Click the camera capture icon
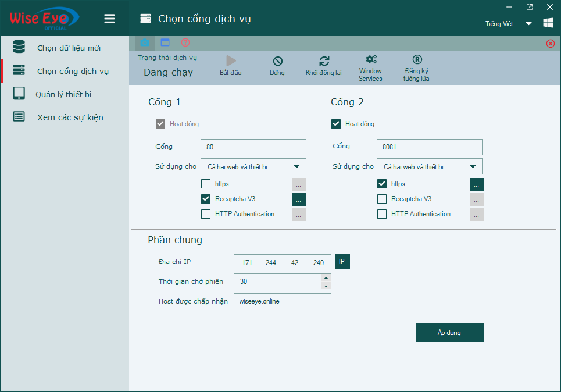 coord(144,42)
